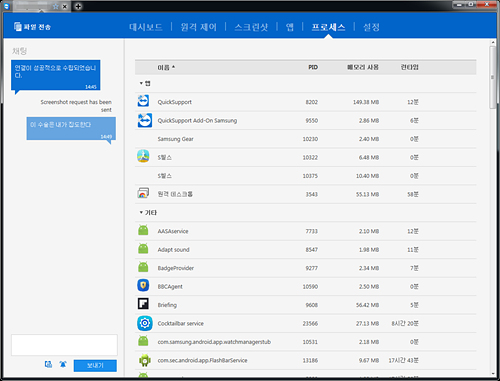This screenshot has height=381, width=500.
Task: Click the 55.13 MB memory value
Action: tap(368, 194)
